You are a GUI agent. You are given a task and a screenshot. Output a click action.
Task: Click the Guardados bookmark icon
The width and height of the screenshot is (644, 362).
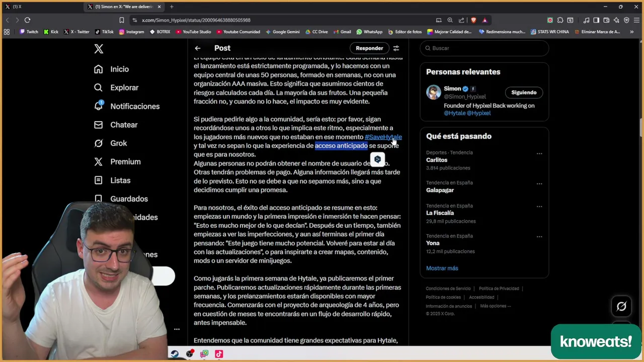coord(99,199)
